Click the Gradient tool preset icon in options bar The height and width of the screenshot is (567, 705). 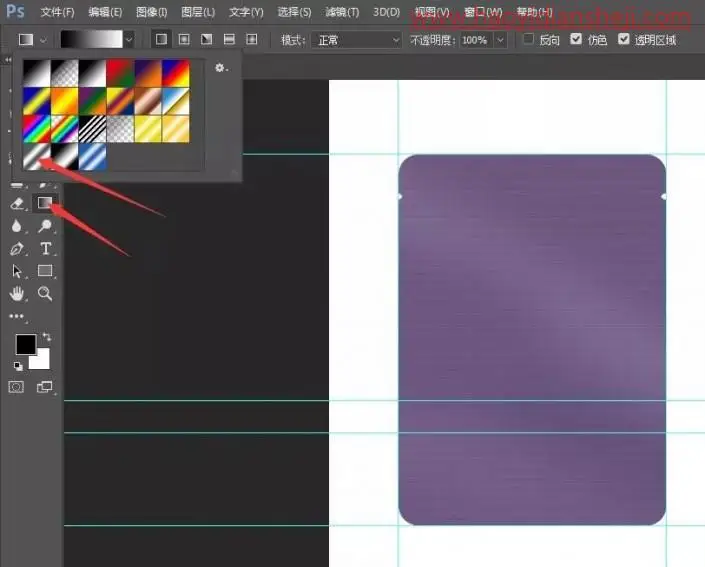click(26, 40)
